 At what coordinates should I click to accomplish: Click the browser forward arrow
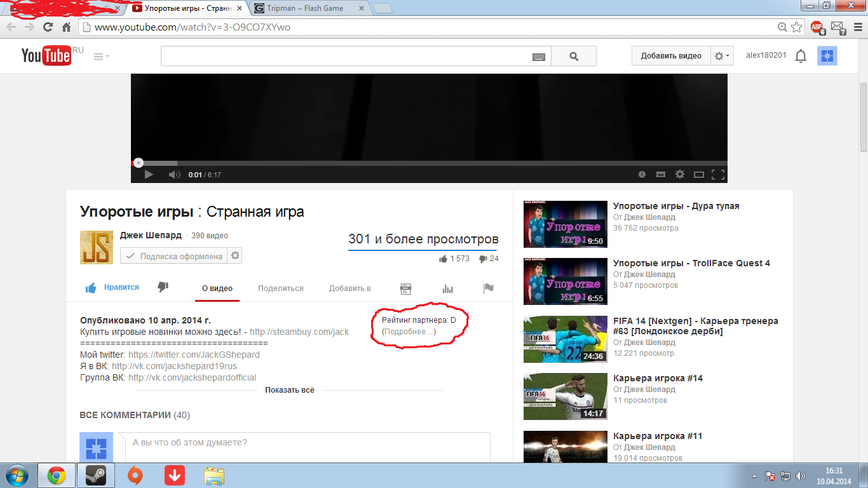(29, 27)
